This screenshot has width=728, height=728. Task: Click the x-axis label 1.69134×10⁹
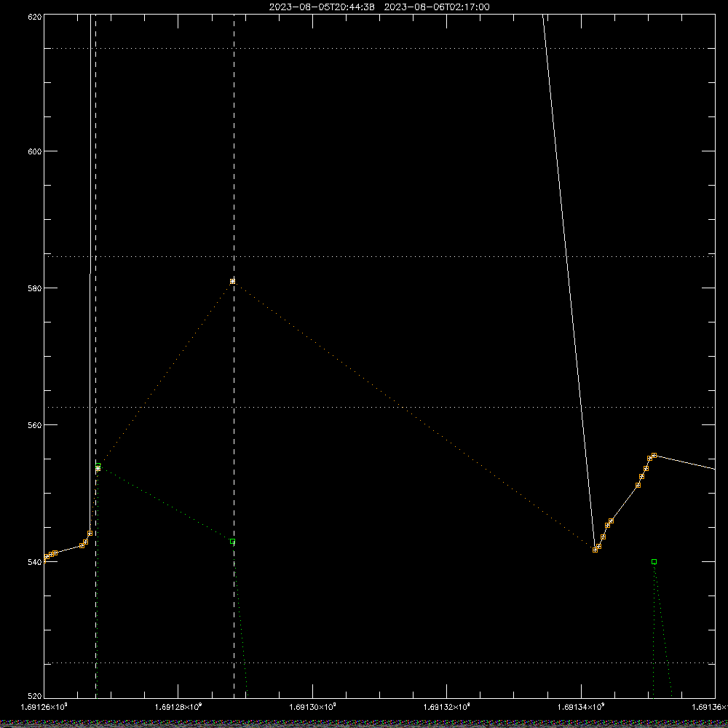coord(581,707)
